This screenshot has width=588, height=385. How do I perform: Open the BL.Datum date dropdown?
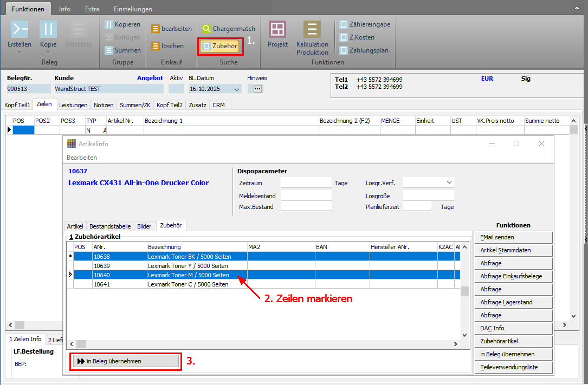236,89
